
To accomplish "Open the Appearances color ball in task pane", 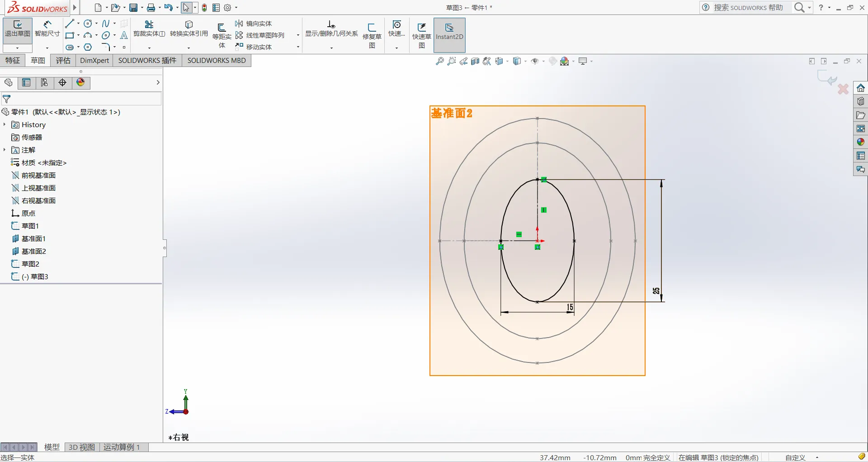I will [860, 142].
